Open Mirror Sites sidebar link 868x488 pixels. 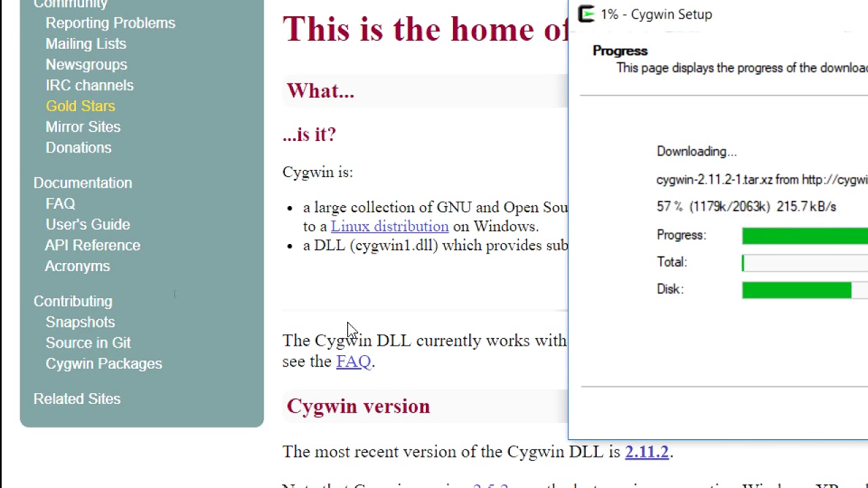click(x=83, y=127)
